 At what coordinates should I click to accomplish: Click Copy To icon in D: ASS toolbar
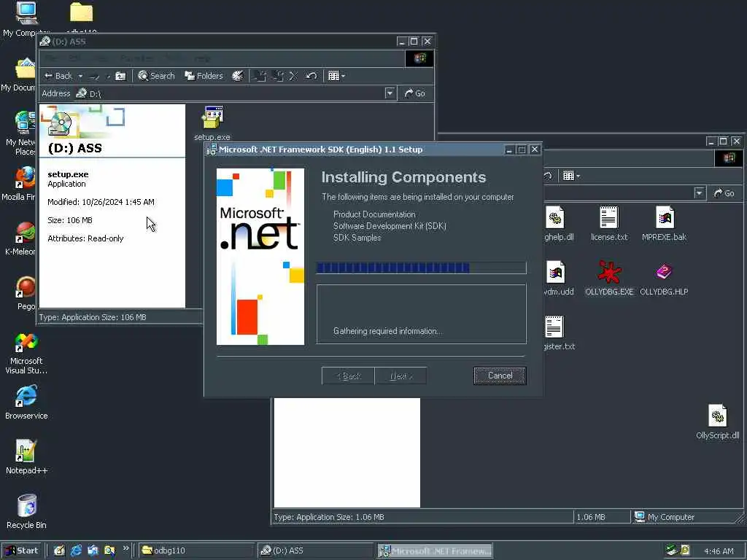(278, 76)
